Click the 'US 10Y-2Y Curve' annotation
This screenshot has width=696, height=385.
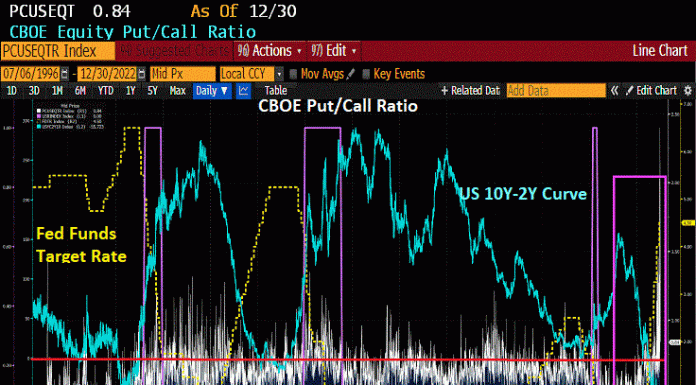[523, 194]
